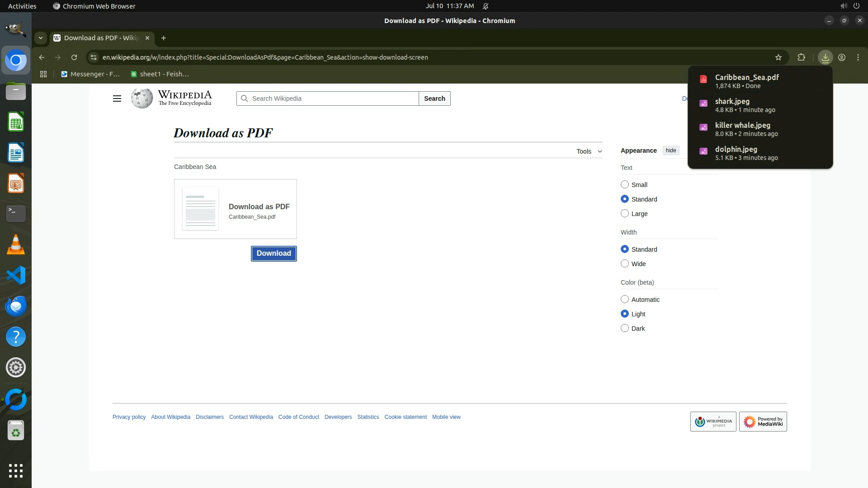The image size is (868, 488).
Task: Open Chromium three-dot menu
Action: [858, 57]
